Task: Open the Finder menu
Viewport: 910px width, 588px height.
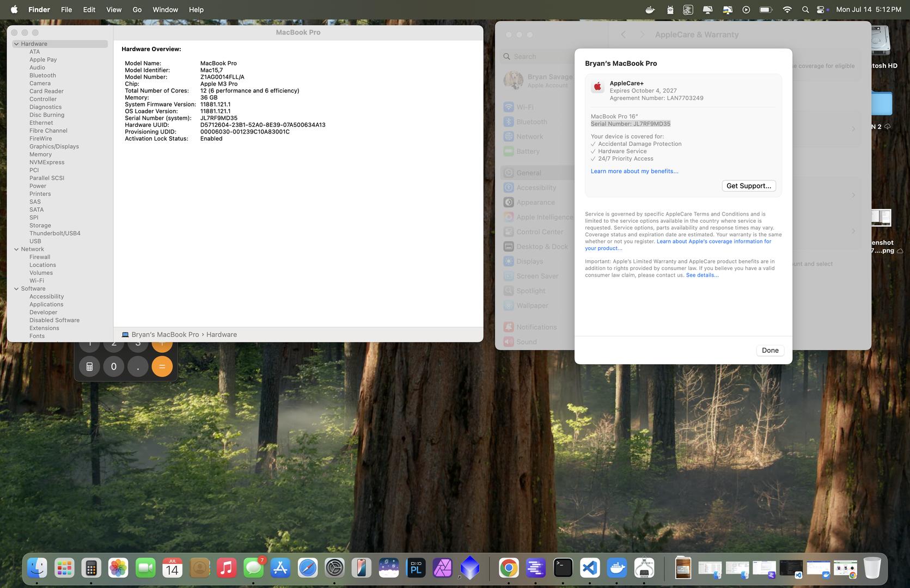Action: (39, 9)
